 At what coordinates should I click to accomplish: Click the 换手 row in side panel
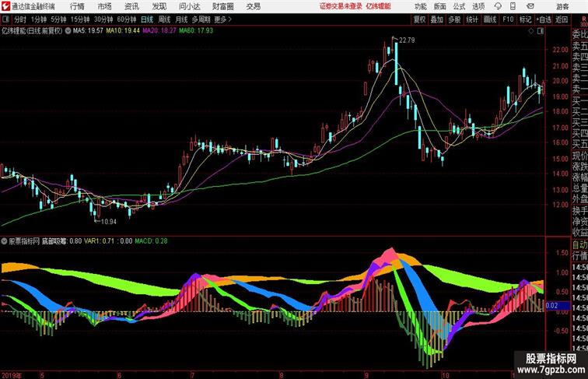point(579,211)
